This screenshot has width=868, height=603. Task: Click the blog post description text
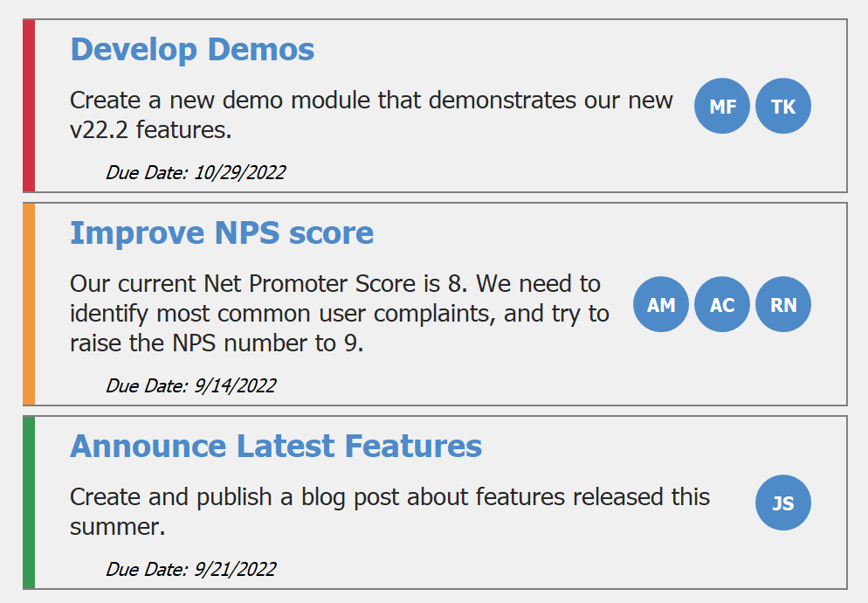389,511
